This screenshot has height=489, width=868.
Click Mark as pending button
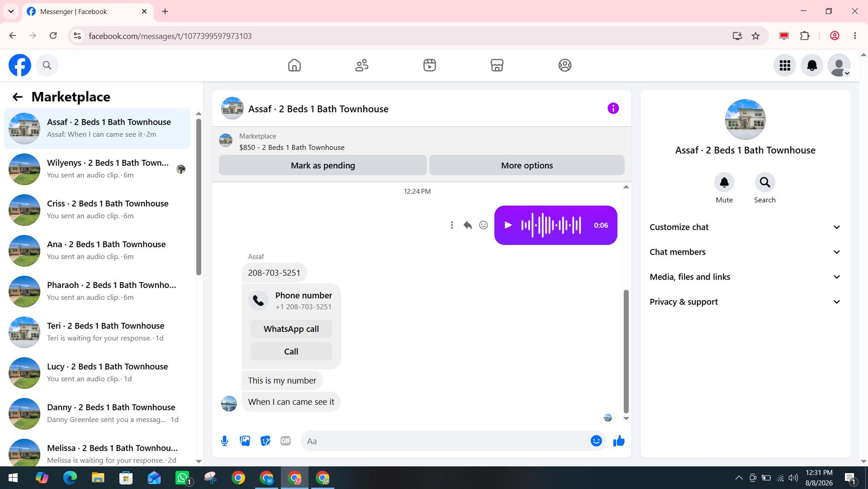[323, 165]
